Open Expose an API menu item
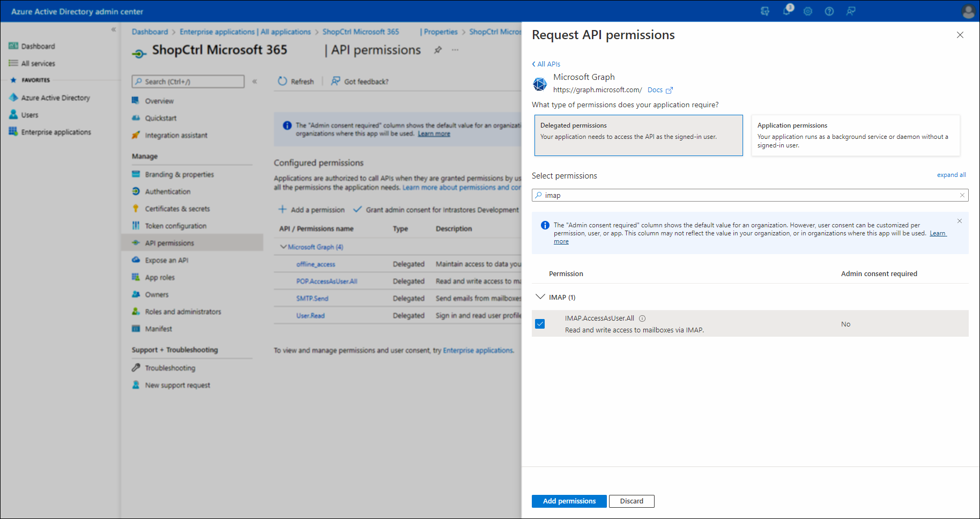This screenshot has width=980, height=519. 166,260
